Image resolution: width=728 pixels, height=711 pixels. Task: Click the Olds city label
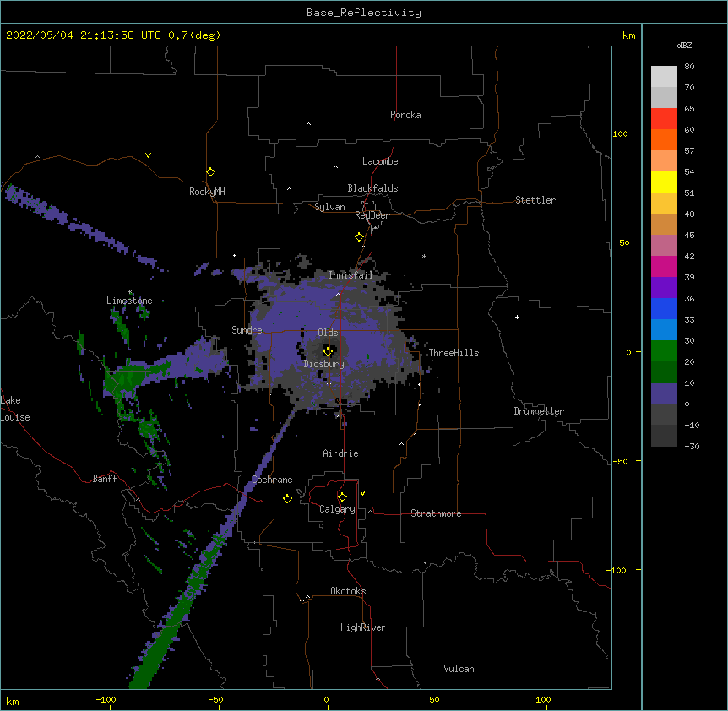pos(328,333)
